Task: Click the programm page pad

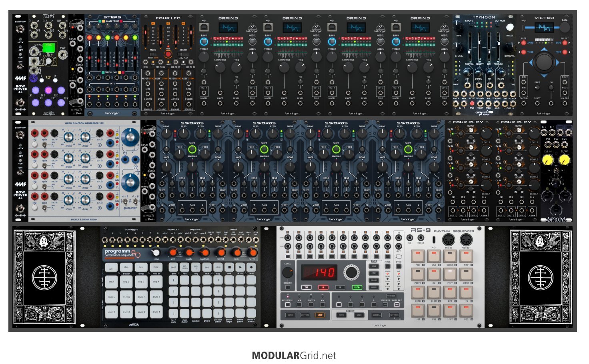Action: tap(173, 268)
